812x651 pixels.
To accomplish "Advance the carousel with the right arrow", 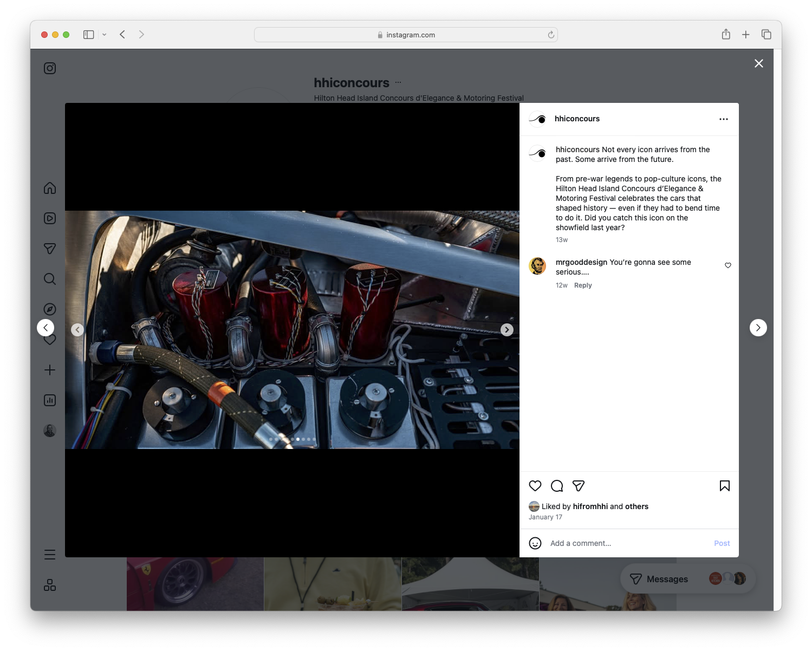I will click(506, 329).
